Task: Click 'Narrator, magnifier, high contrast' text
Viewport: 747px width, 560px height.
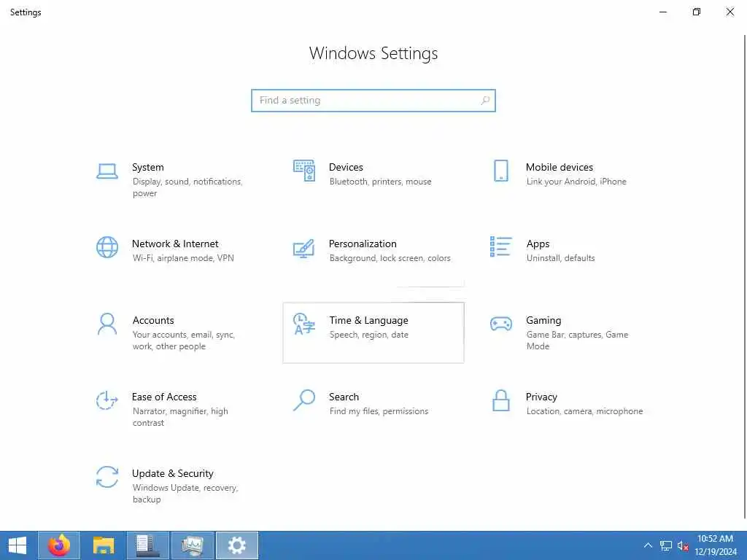Action: 180,416
